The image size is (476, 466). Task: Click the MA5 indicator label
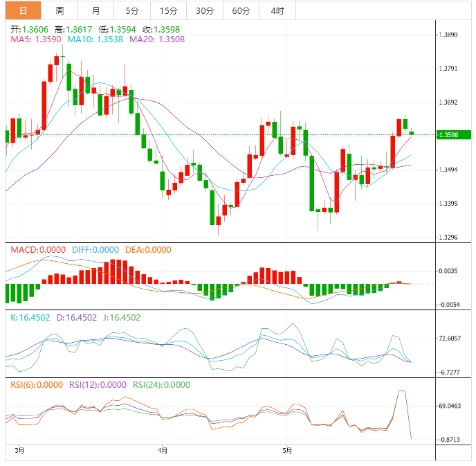click(x=33, y=39)
